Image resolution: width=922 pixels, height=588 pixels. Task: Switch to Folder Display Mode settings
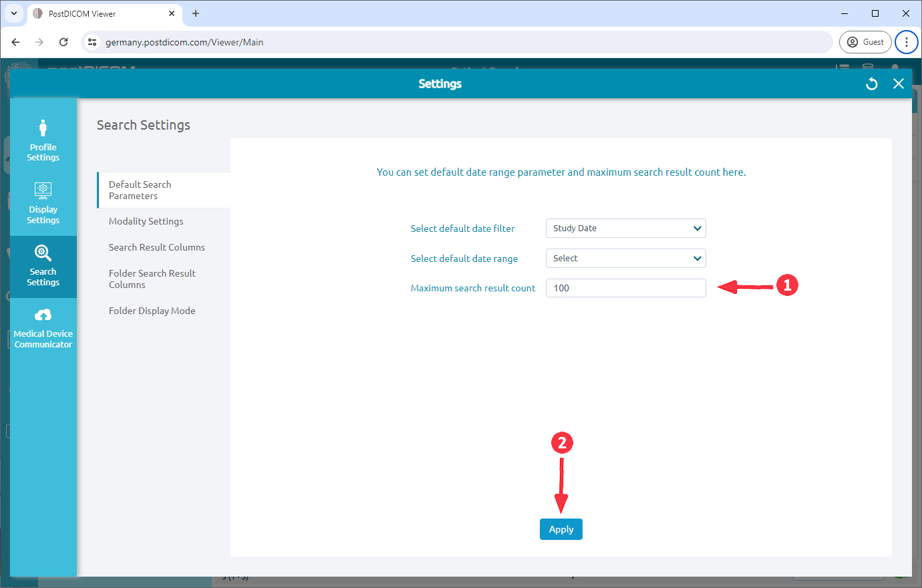pyautogui.click(x=152, y=310)
